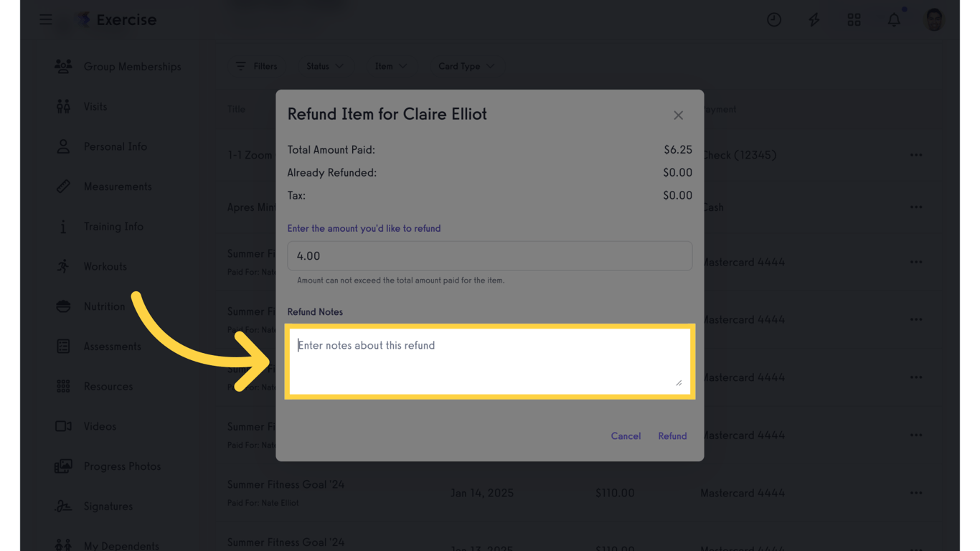Open the notifications bell
Viewport: 980px width, 551px height.
pos(894,19)
